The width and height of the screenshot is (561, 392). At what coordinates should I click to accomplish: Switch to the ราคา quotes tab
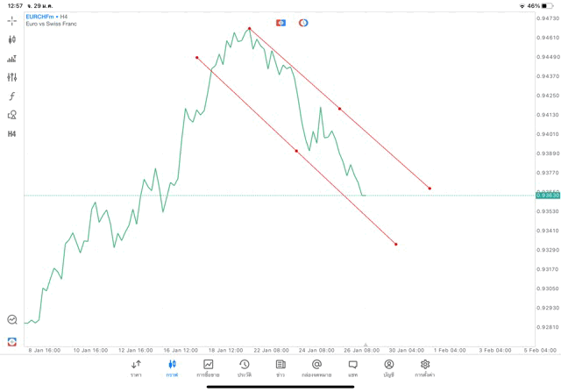pos(136,367)
